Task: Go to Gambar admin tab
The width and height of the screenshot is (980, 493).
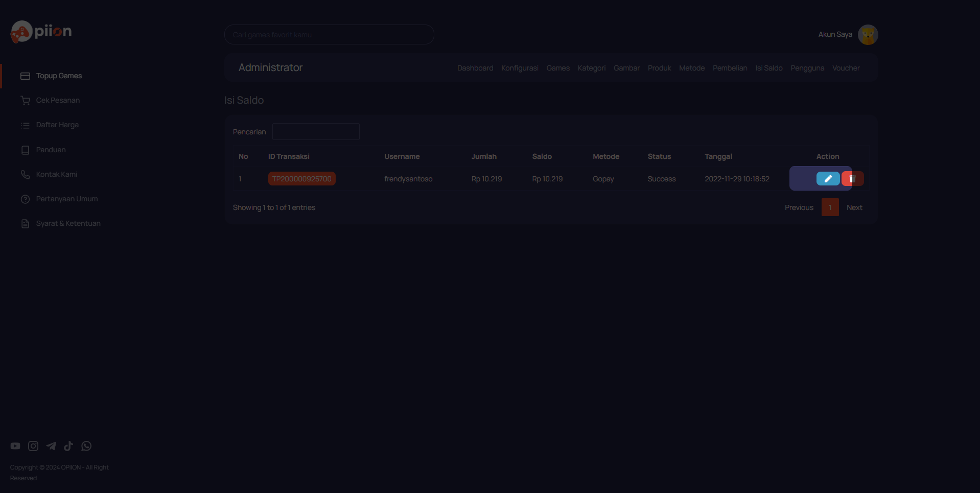Action: (626, 68)
